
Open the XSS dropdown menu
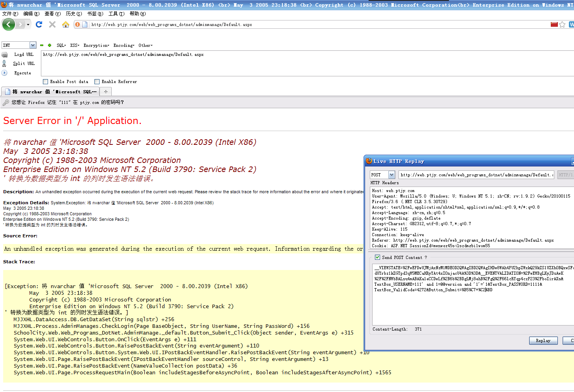point(75,45)
